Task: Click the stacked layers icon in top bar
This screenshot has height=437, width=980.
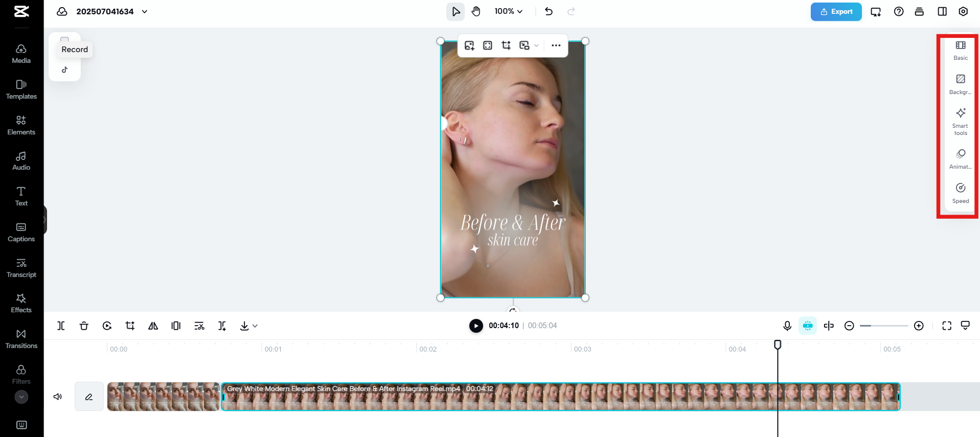Action: pyautogui.click(x=919, y=11)
